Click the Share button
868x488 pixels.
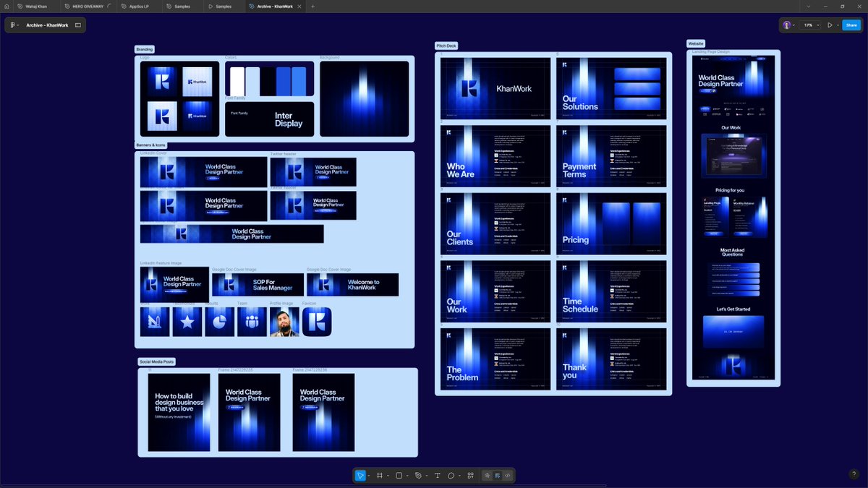(x=851, y=25)
